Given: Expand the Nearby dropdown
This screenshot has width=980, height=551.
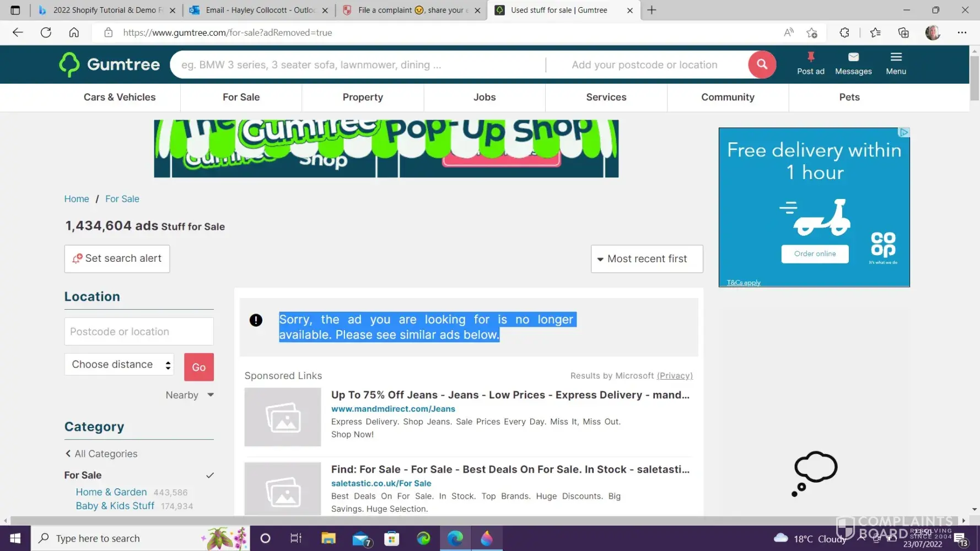Looking at the screenshot, I should (190, 395).
